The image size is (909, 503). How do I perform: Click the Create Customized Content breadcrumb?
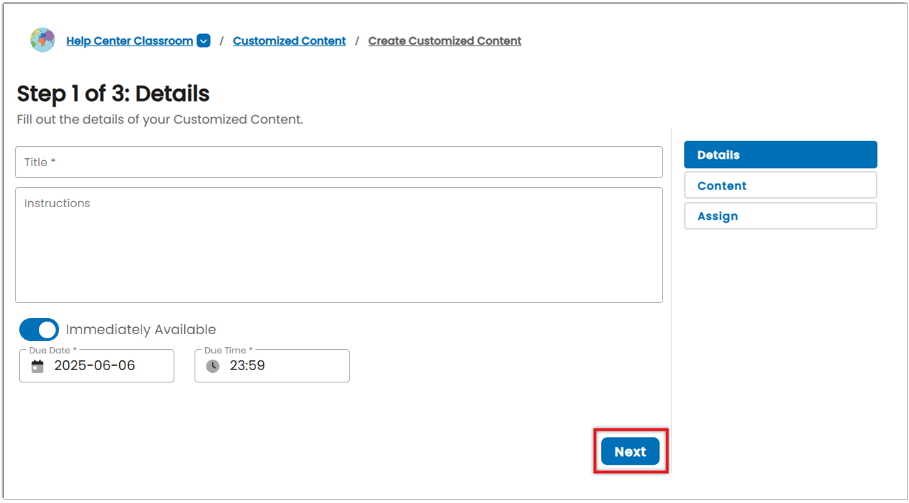coord(445,41)
